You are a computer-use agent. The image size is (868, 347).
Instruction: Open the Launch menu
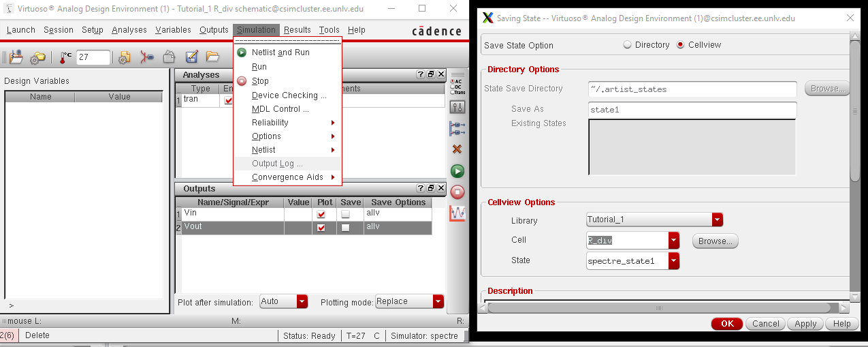[20, 30]
